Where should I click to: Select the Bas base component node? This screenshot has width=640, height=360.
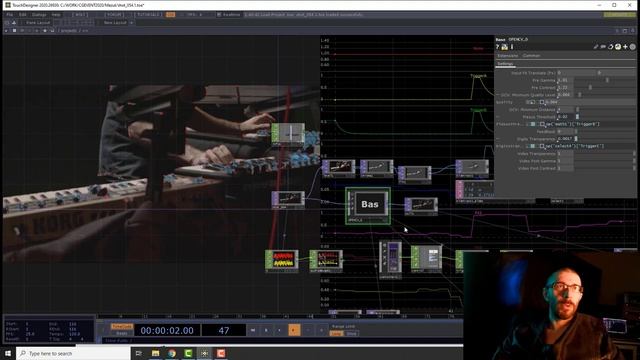pos(368,205)
